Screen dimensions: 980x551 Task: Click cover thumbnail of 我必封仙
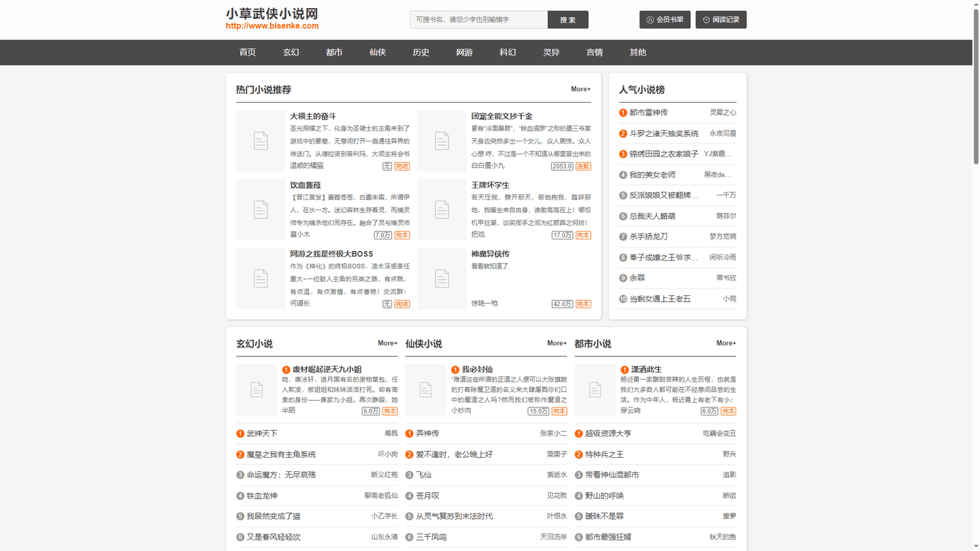pos(425,390)
